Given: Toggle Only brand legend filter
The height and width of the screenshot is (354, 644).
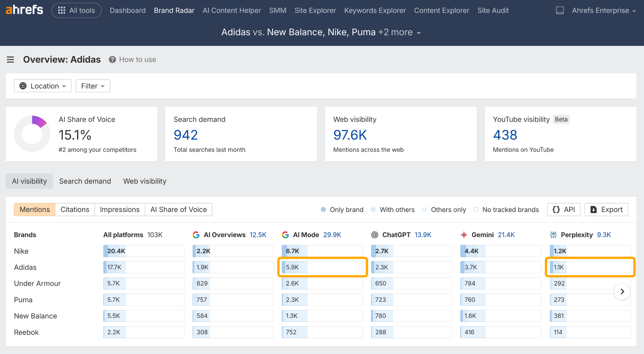Looking at the screenshot, I should [x=342, y=210].
